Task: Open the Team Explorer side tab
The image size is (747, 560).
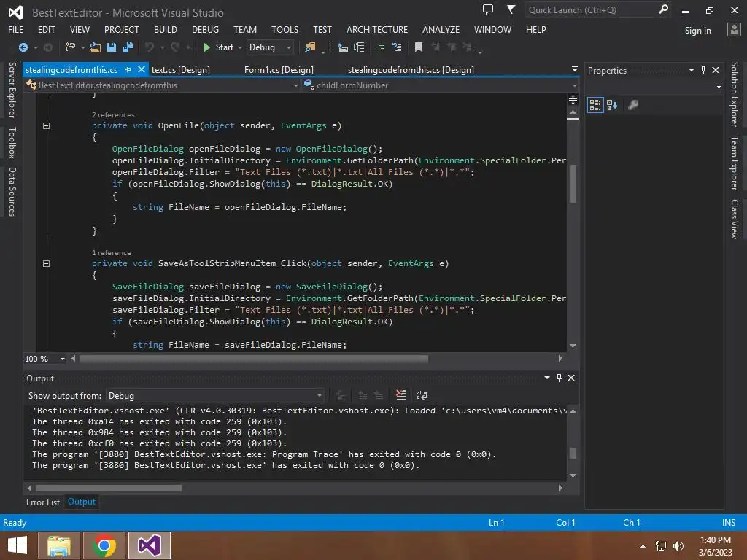Action: tap(735, 163)
